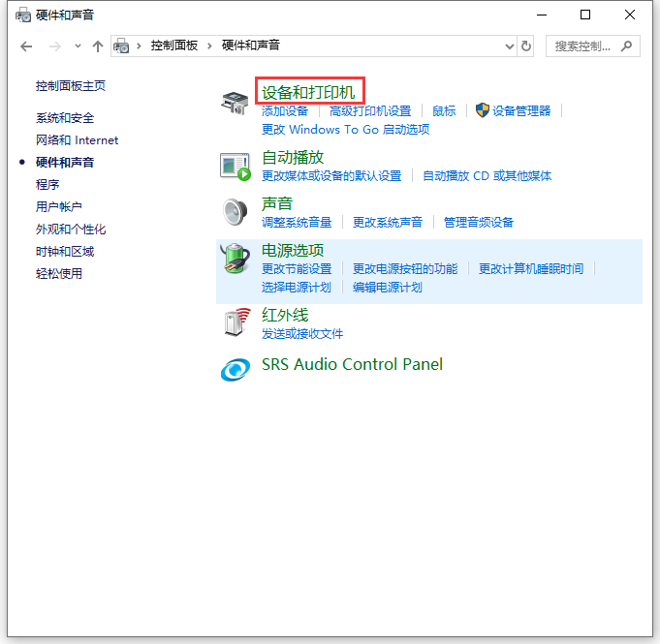660x644 pixels.
Task: Open 电源选项 heading link
Action: (x=293, y=251)
